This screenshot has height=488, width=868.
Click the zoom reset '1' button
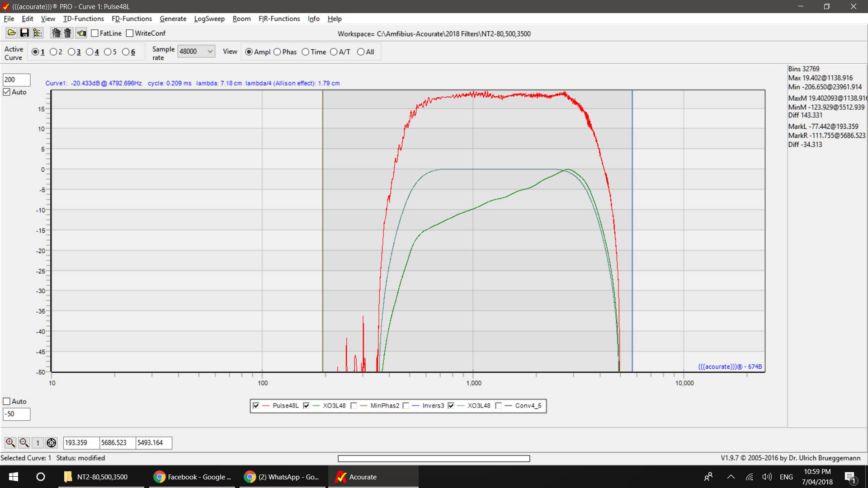click(x=38, y=443)
